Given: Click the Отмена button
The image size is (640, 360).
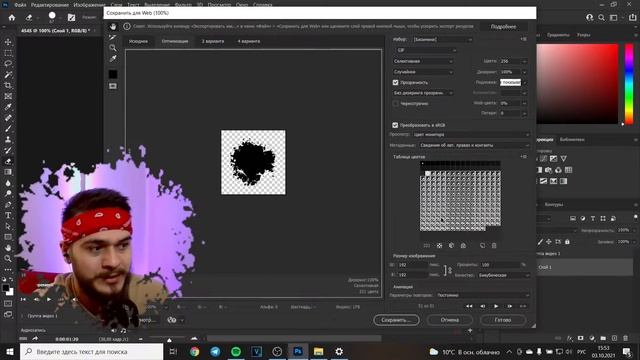Looking at the screenshot, I should (x=450, y=320).
